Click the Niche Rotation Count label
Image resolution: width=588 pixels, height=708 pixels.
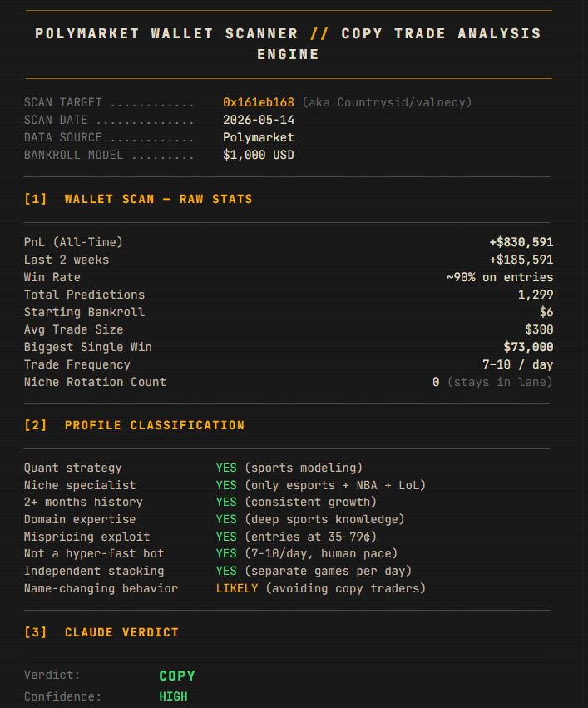[x=95, y=382]
